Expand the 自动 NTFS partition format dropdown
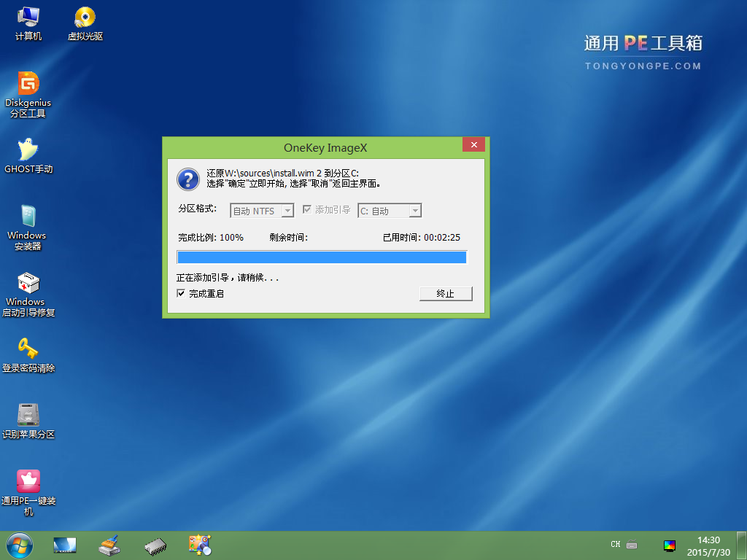The image size is (747, 560). pos(287,211)
